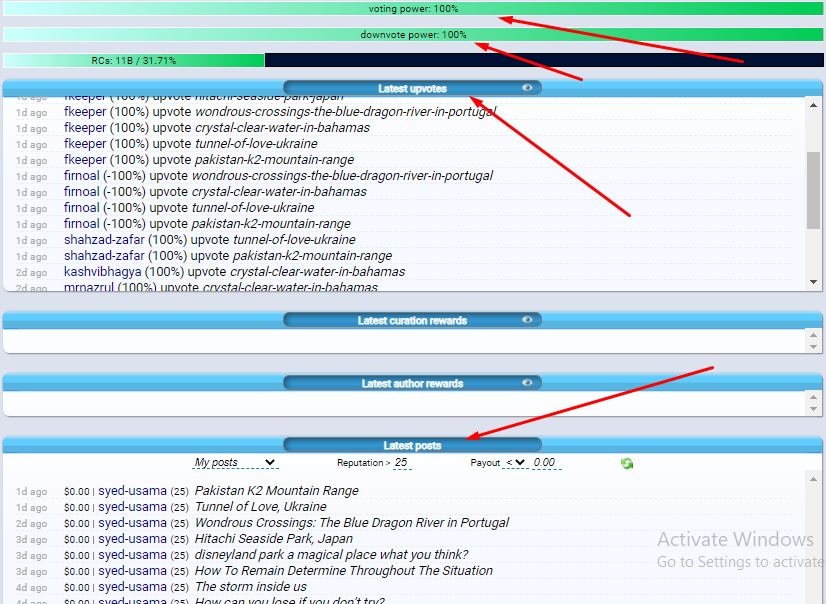Click kashvibhagya's username in upvotes list
826x604 pixels.
click(x=102, y=272)
